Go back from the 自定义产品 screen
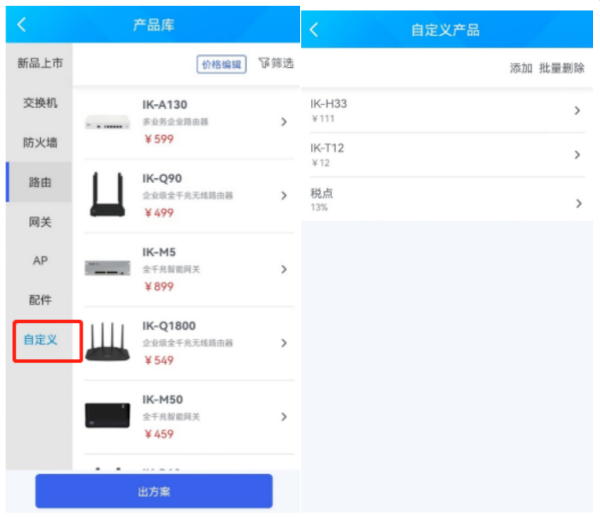The width and height of the screenshot is (600, 517). [x=314, y=29]
